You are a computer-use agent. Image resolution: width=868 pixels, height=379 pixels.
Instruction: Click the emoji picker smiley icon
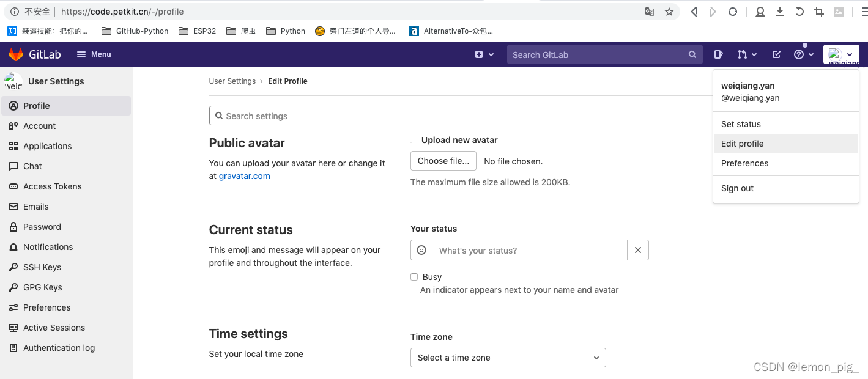coord(421,250)
